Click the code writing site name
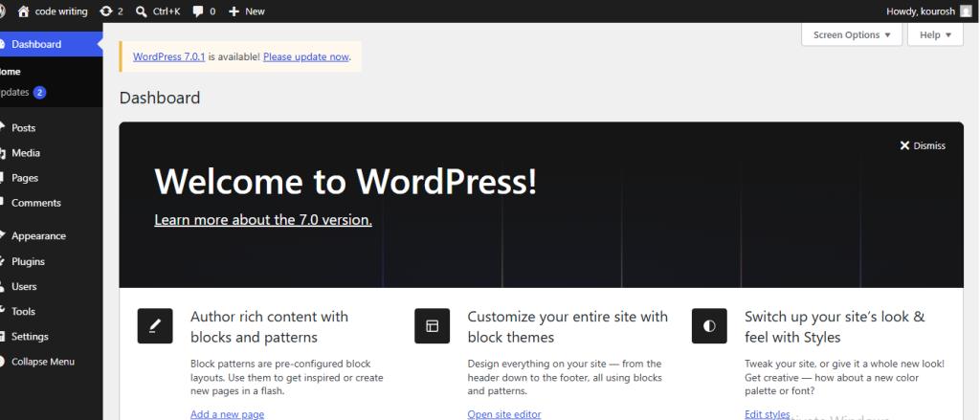This screenshot has width=980, height=420. (x=61, y=11)
